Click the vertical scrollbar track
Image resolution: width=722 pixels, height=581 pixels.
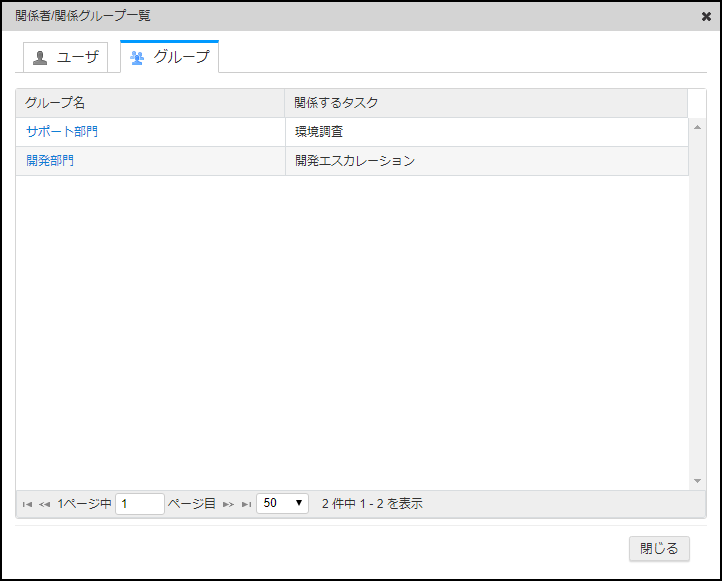click(697, 300)
